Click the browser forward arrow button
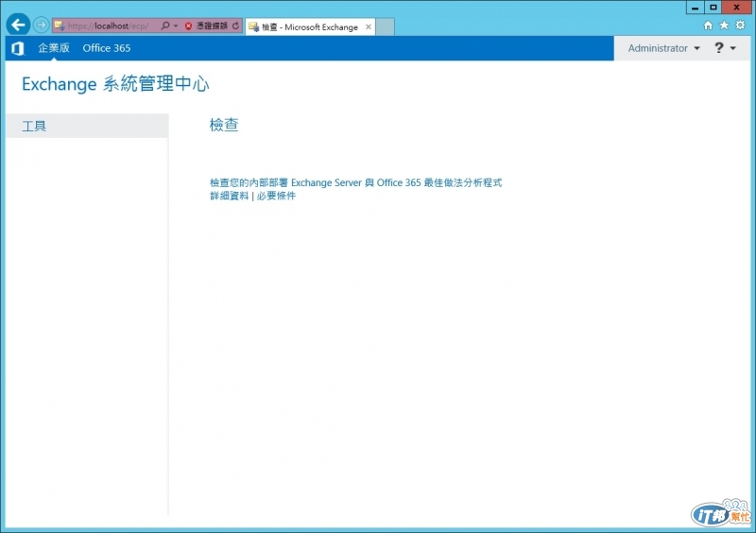The height and width of the screenshot is (533, 756). pos(42,25)
